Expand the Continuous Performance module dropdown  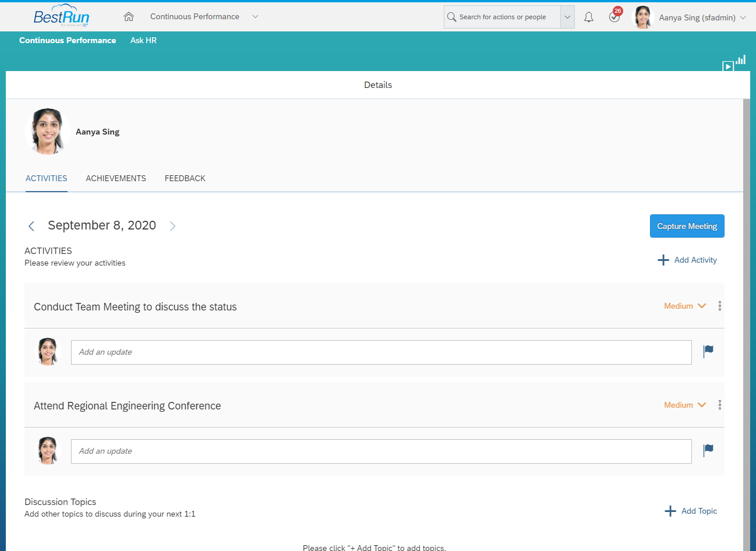pos(255,17)
